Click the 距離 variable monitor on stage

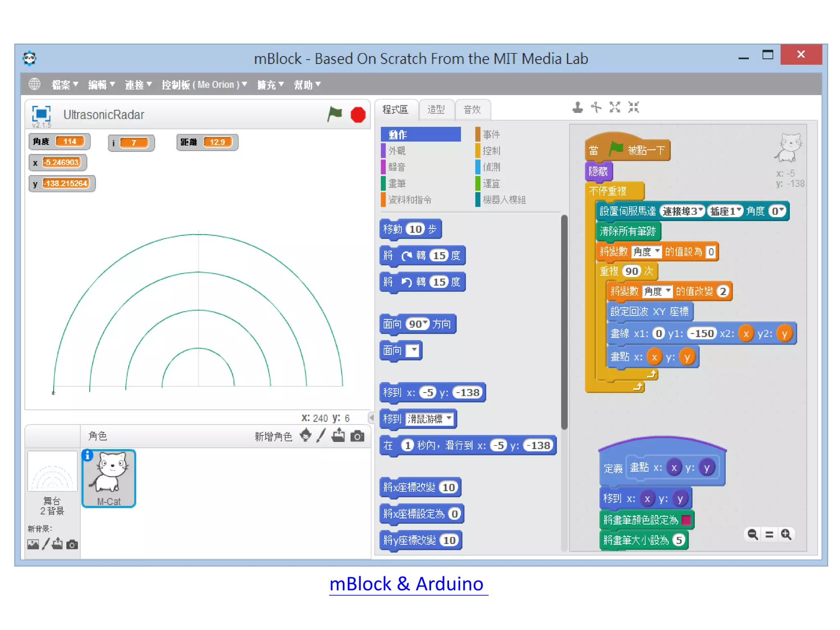click(x=207, y=142)
